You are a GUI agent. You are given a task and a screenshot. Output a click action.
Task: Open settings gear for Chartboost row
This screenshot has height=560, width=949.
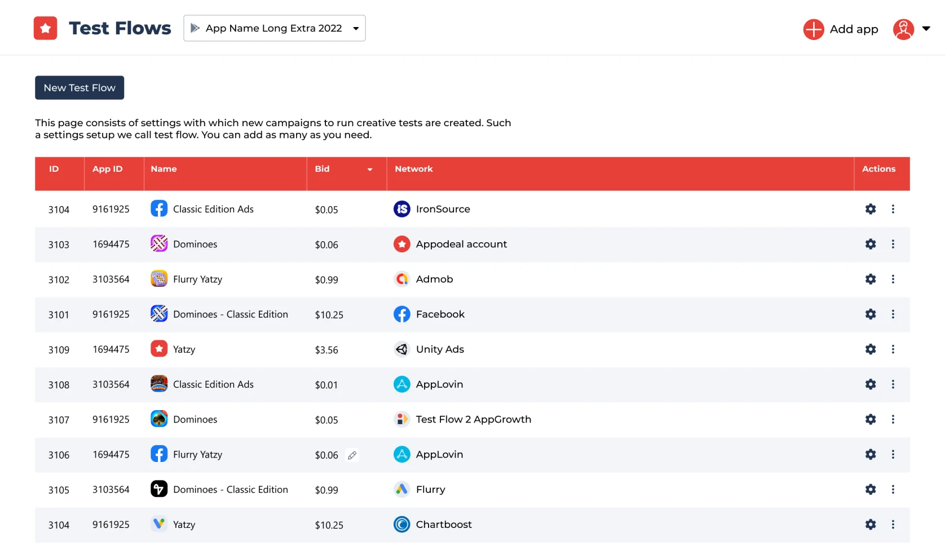[871, 525]
